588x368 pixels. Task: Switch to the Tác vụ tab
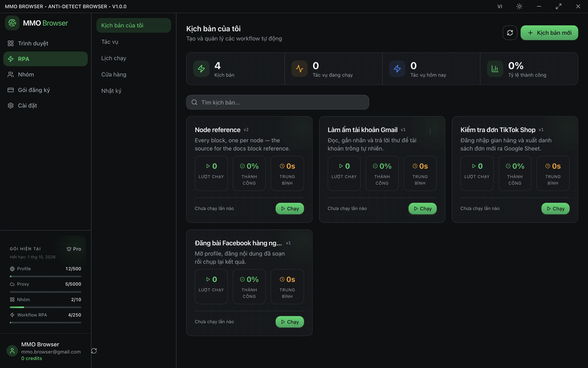point(134,42)
